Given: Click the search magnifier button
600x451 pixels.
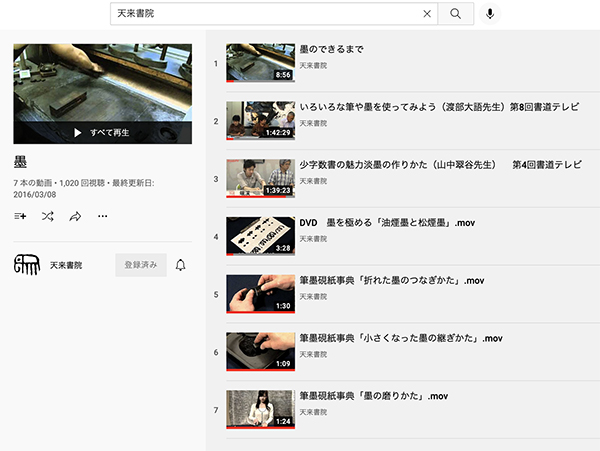Looking at the screenshot, I should coord(455,14).
